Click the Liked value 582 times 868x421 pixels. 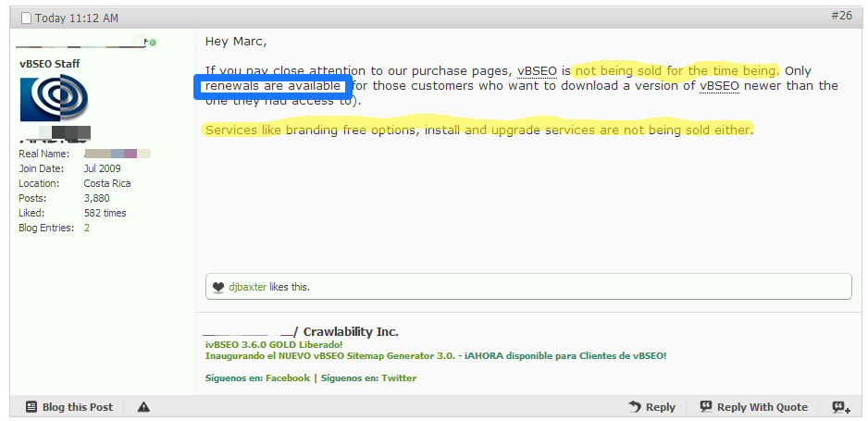[x=105, y=213]
